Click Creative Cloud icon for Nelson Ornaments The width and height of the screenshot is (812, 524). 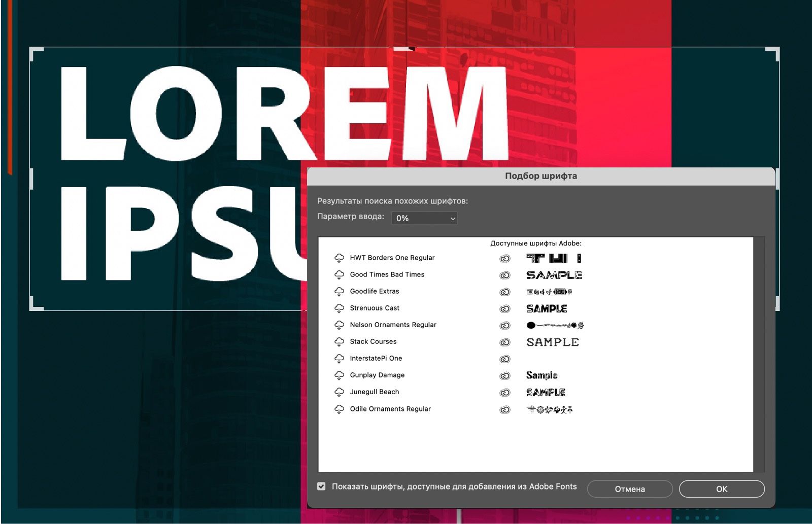(505, 326)
